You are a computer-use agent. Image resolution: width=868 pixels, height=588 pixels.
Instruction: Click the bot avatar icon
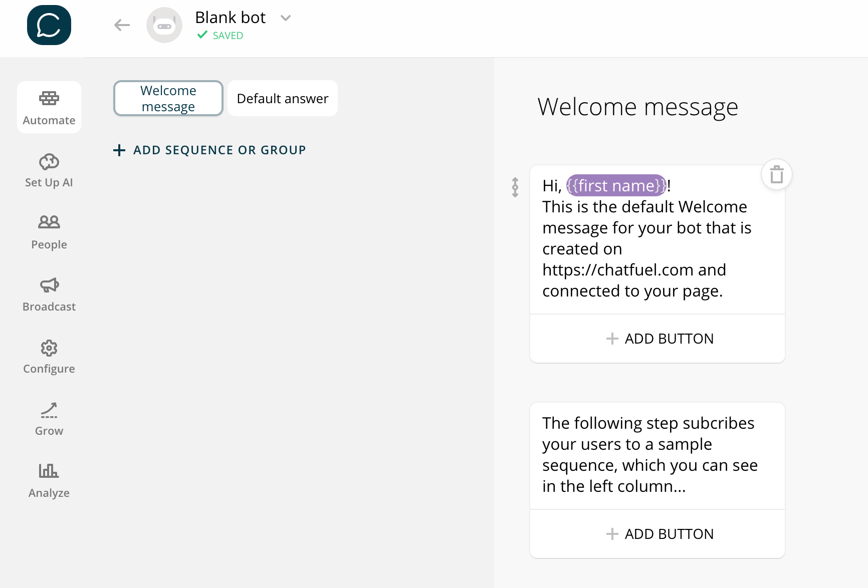point(164,25)
